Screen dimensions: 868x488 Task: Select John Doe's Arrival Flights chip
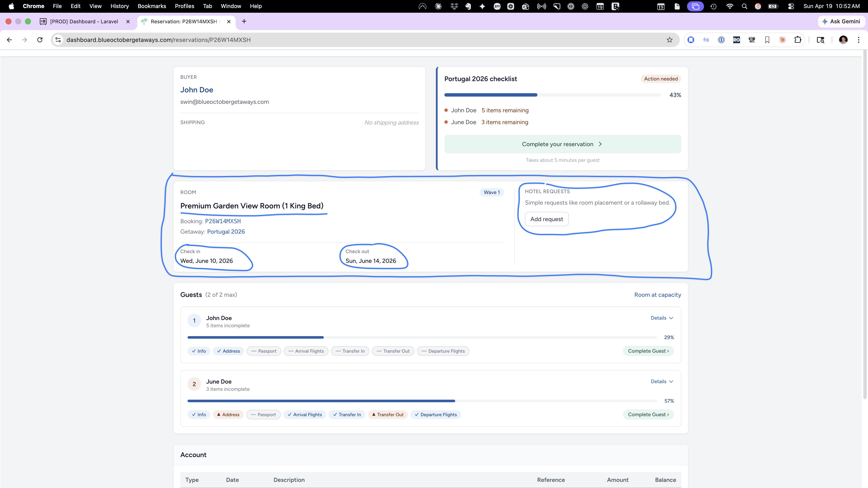(x=306, y=351)
